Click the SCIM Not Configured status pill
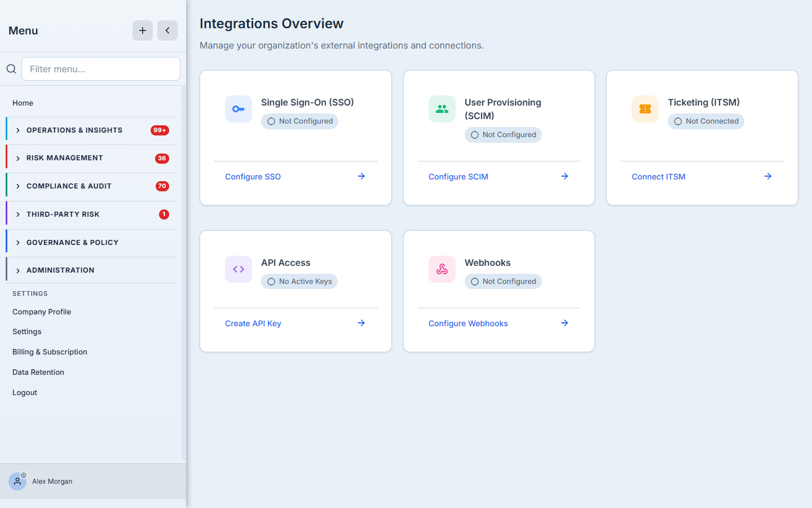Image resolution: width=812 pixels, height=508 pixels. click(503, 135)
